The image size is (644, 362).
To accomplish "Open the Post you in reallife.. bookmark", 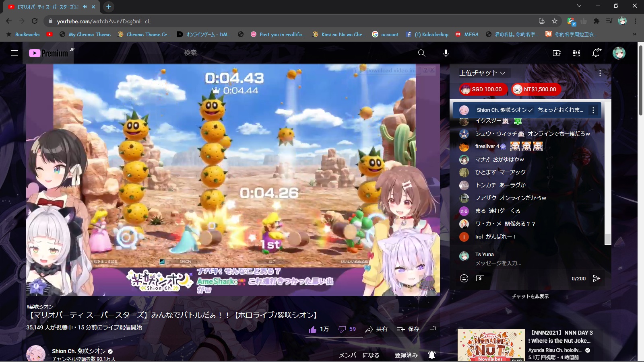I will (278, 35).
